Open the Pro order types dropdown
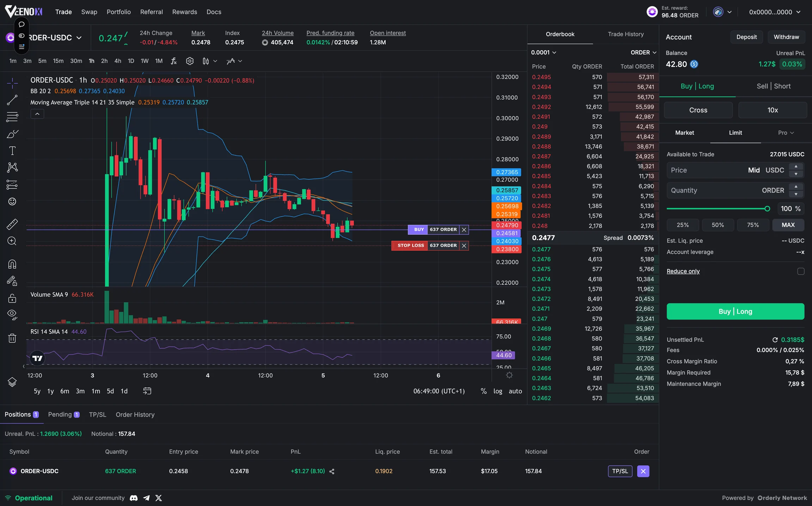This screenshot has width=812, height=506. (786, 133)
